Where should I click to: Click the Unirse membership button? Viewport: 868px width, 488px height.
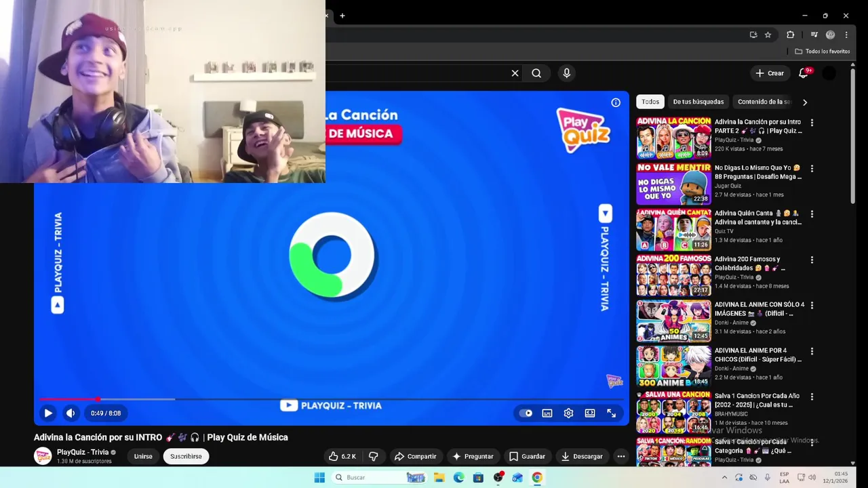[143, 456]
